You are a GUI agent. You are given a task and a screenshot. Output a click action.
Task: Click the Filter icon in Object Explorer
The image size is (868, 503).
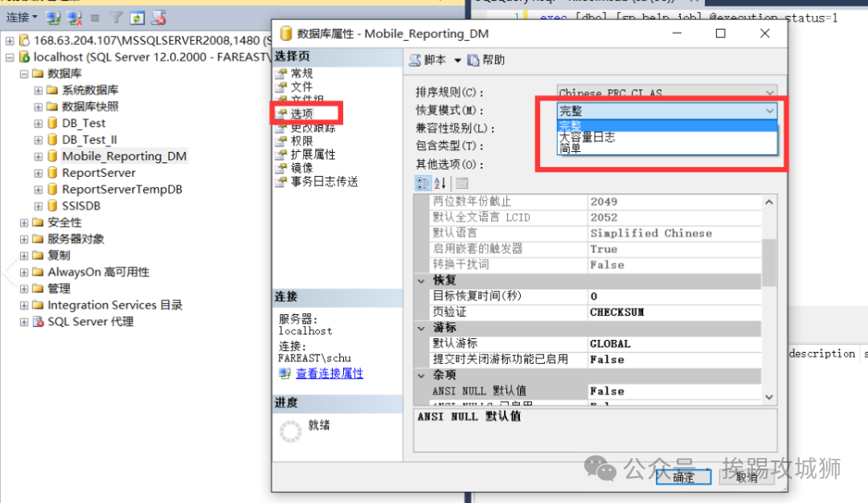pyautogui.click(x=116, y=17)
